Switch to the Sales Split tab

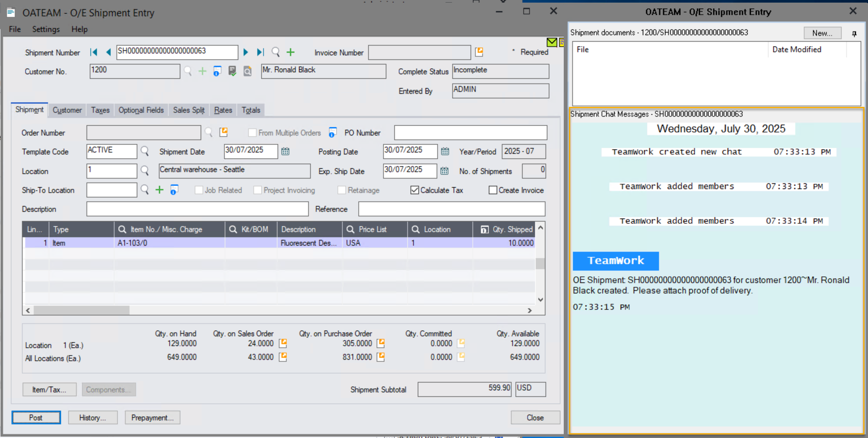pyautogui.click(x=189, y=110)
